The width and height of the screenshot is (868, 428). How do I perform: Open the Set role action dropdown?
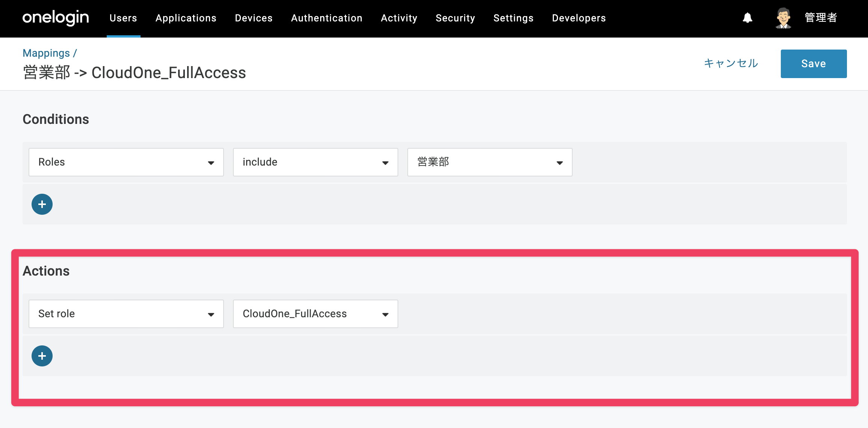pyautogui.click(x=126, y=314)
